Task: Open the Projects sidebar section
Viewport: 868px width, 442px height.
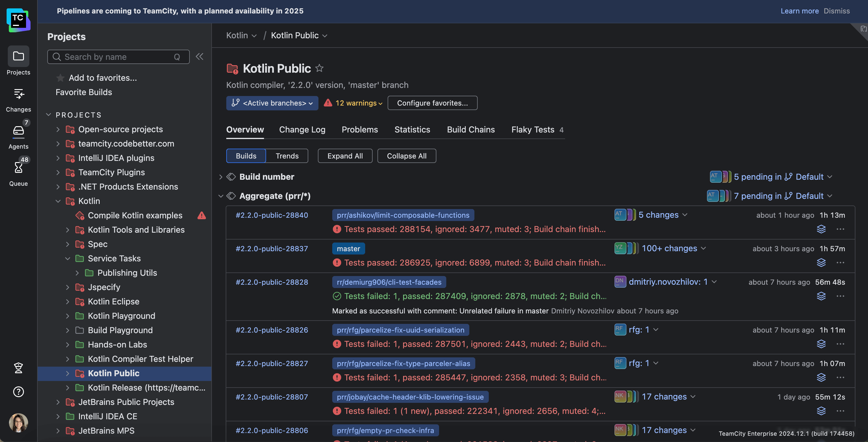Action: click(18, 61)
